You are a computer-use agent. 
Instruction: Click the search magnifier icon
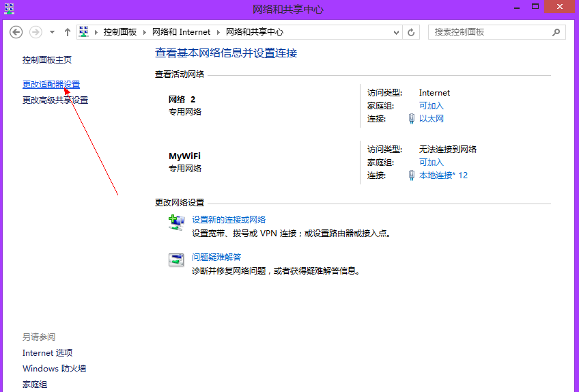556,32
